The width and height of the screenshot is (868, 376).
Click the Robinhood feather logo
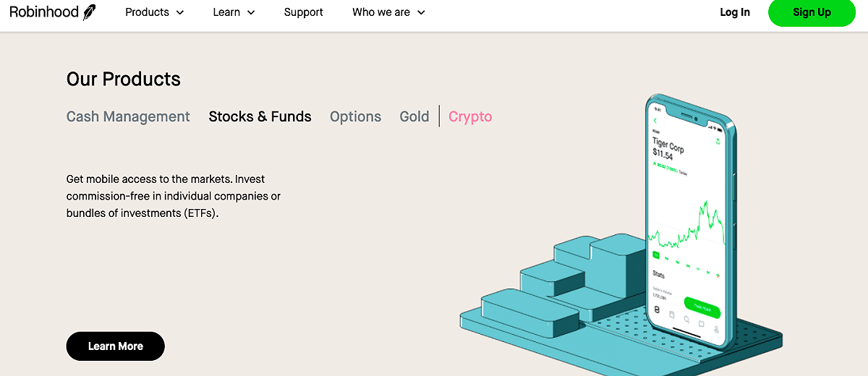[89, 12]
